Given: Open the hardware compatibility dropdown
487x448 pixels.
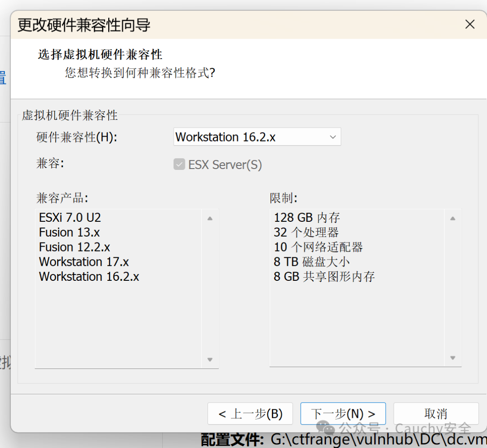Looking at the screenshot, I should 257,137.
